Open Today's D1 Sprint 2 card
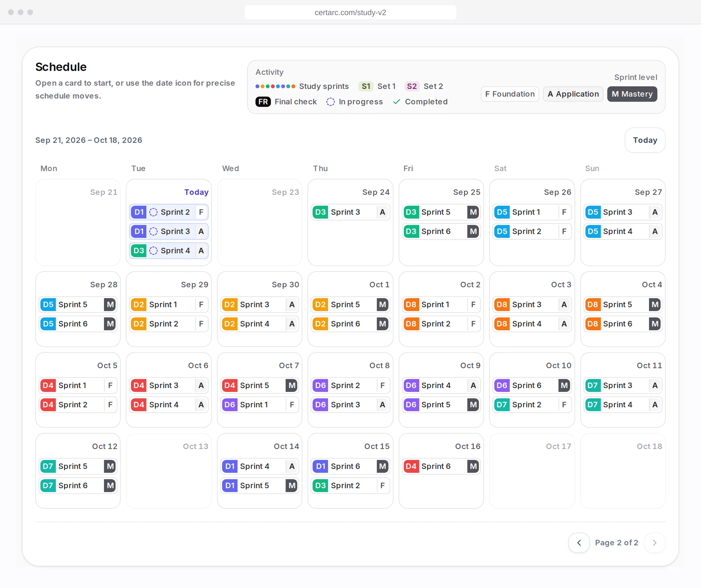This screenshot has width=701, height=588. click(x=169, y=212)
